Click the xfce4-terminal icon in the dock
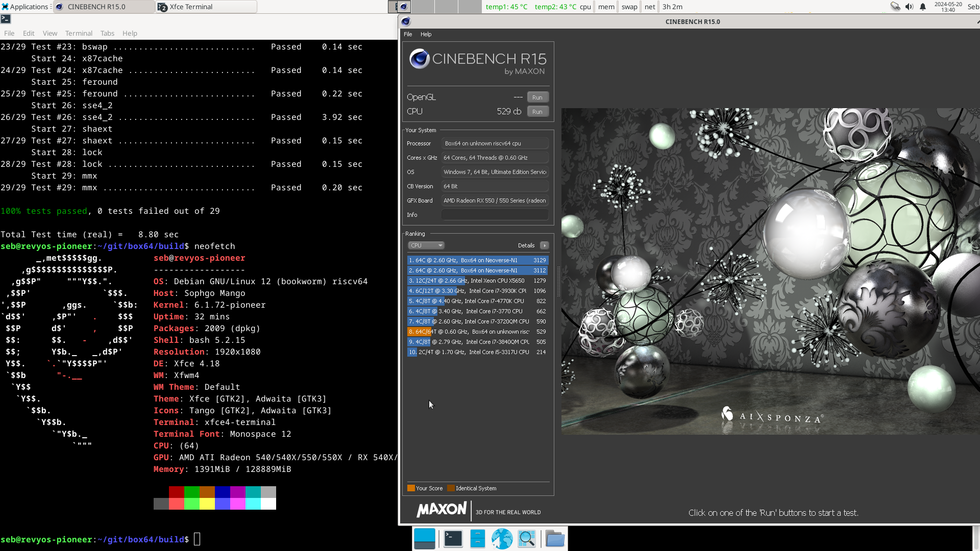Screen dimensions: 980x551 coord(453,538)
